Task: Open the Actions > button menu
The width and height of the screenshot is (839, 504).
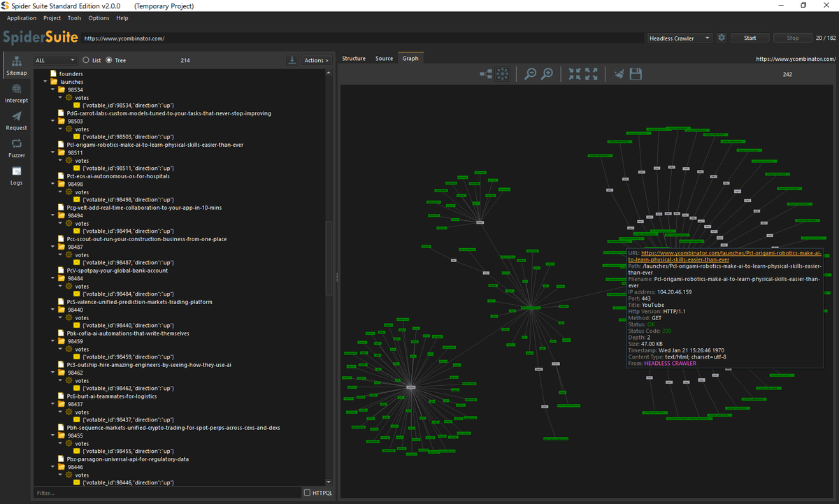Action: [x=317, y=60]
